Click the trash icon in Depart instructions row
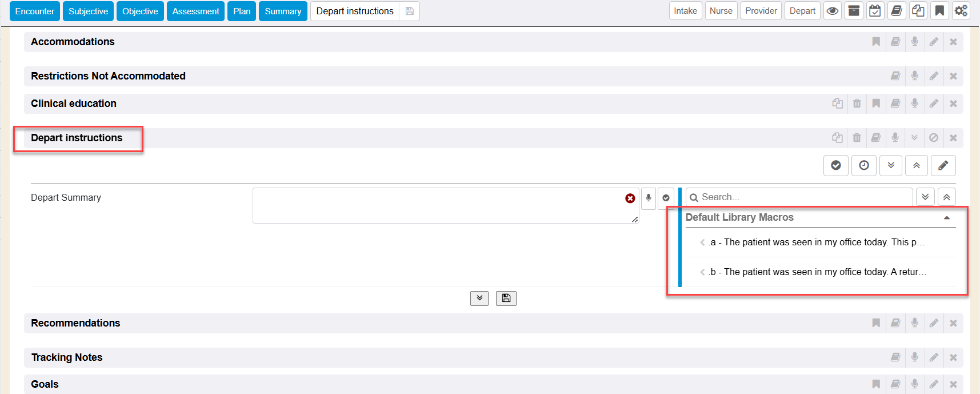 [x=857, y=138]
